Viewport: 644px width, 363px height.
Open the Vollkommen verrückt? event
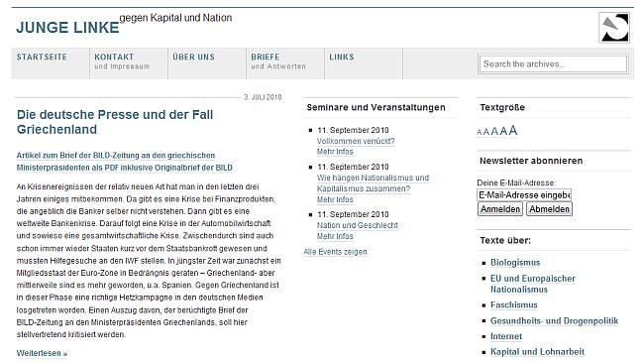tap(356, 141)
